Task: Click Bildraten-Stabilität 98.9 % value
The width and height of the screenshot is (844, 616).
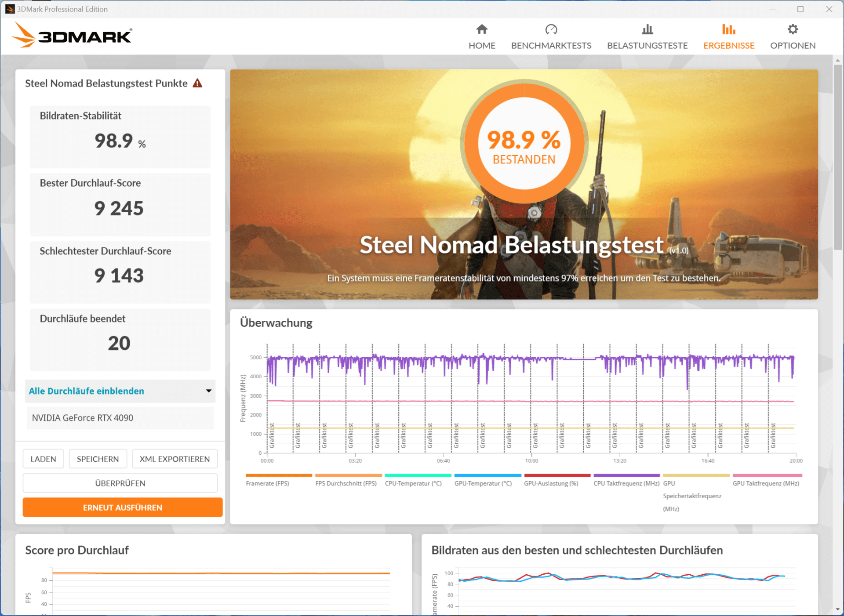Action: 120,141
